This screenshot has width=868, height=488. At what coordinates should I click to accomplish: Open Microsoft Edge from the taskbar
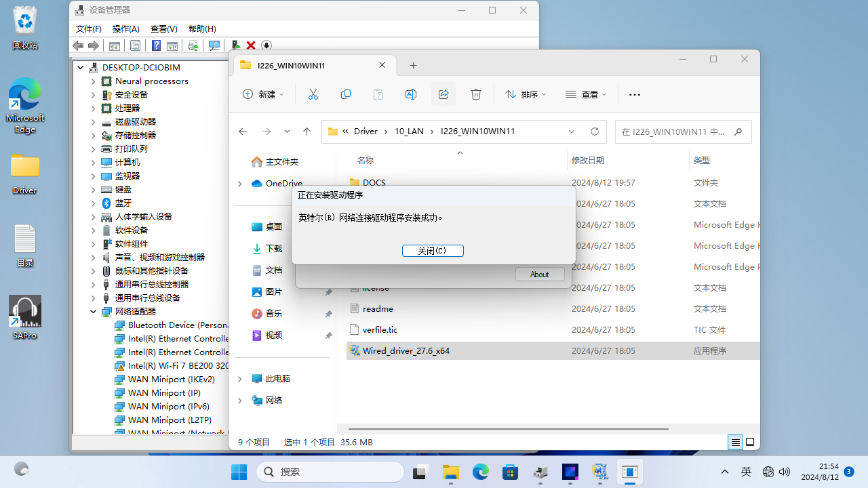tap(481, 472)
